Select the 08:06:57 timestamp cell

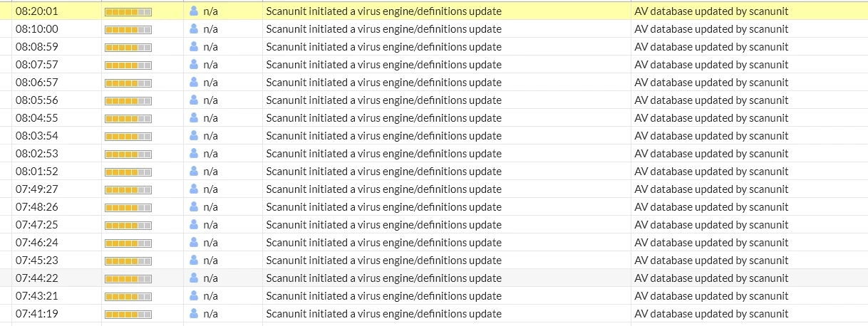(56, 83)
